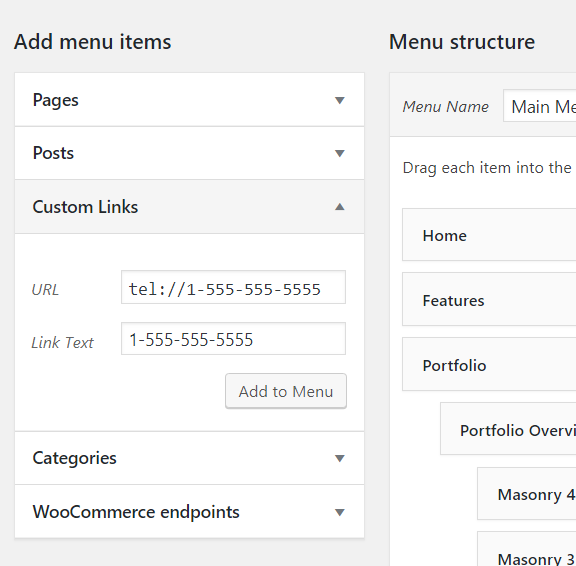This screenshot has width=576, height=566.
Task: Expand the Pages panel arrow
Action: click(x=340, y=100)
